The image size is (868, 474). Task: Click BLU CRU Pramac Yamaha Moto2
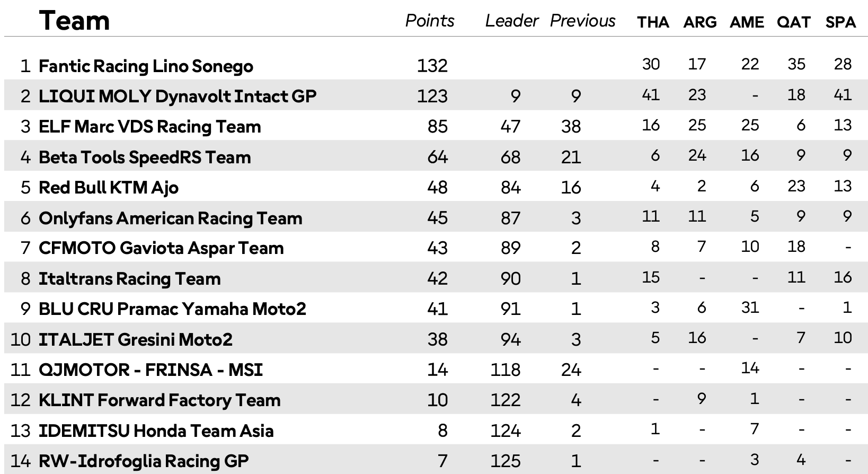click(172, 309)
